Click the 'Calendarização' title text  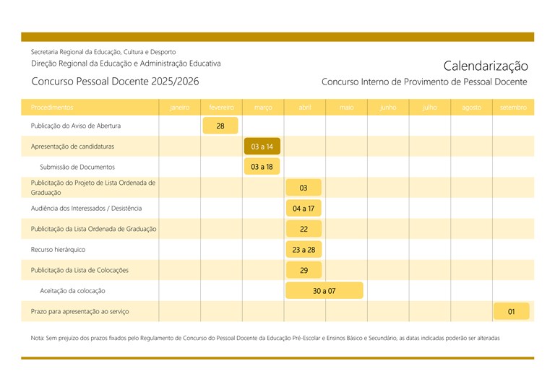(x=485, y=66)
